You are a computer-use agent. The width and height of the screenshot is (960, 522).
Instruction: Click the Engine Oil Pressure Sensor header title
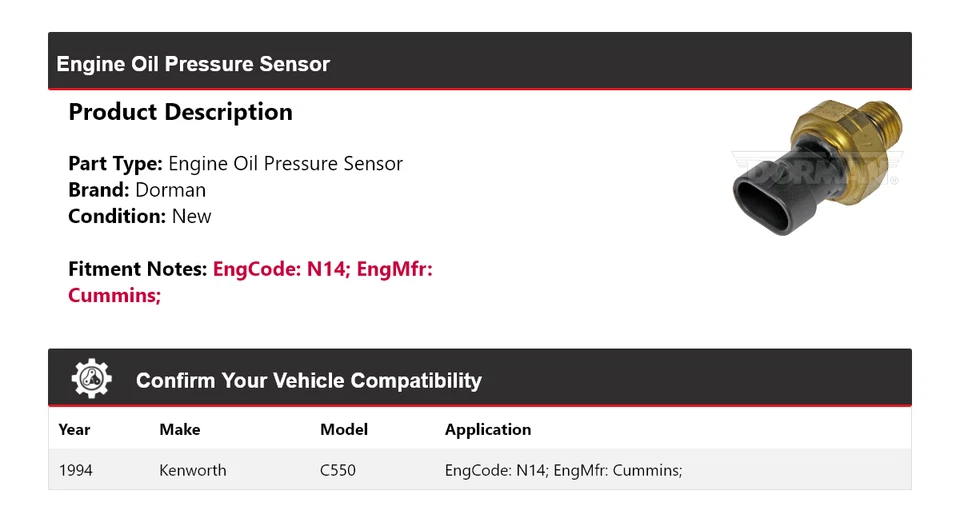coord(193,64)
